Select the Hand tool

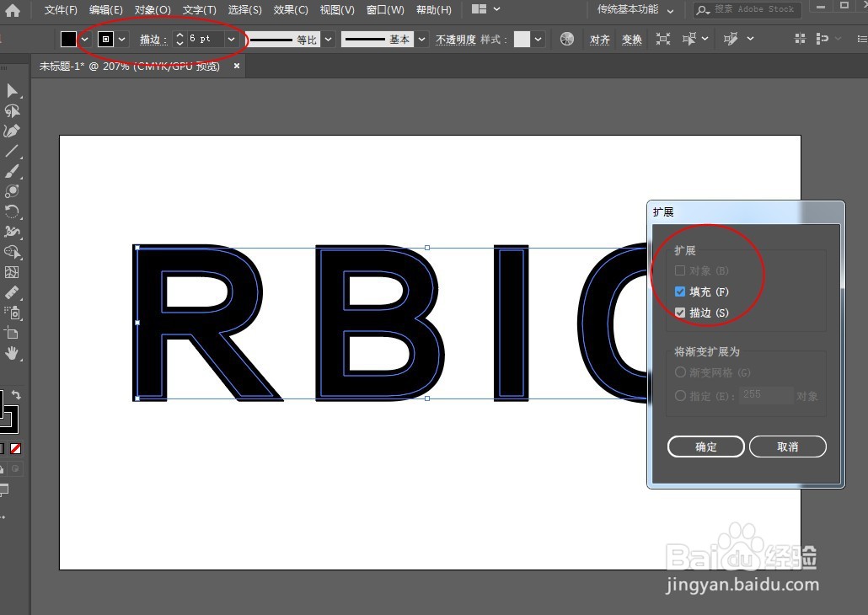(x=12, y=353)
